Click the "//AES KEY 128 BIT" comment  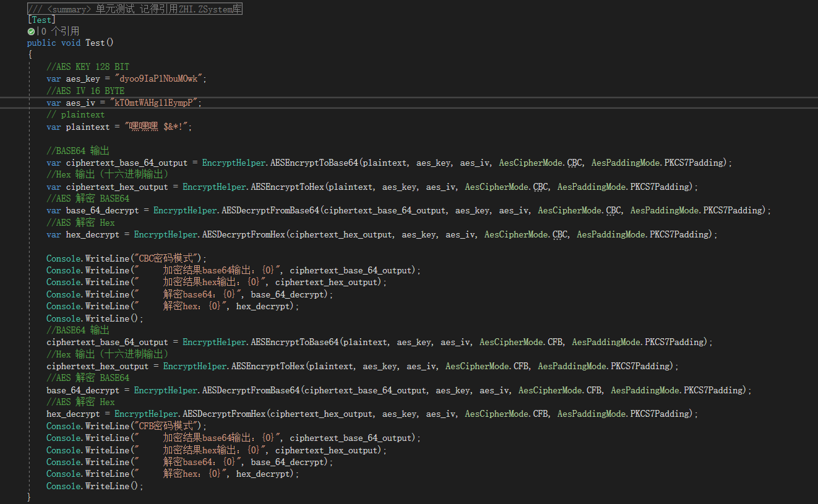[88, 67]
